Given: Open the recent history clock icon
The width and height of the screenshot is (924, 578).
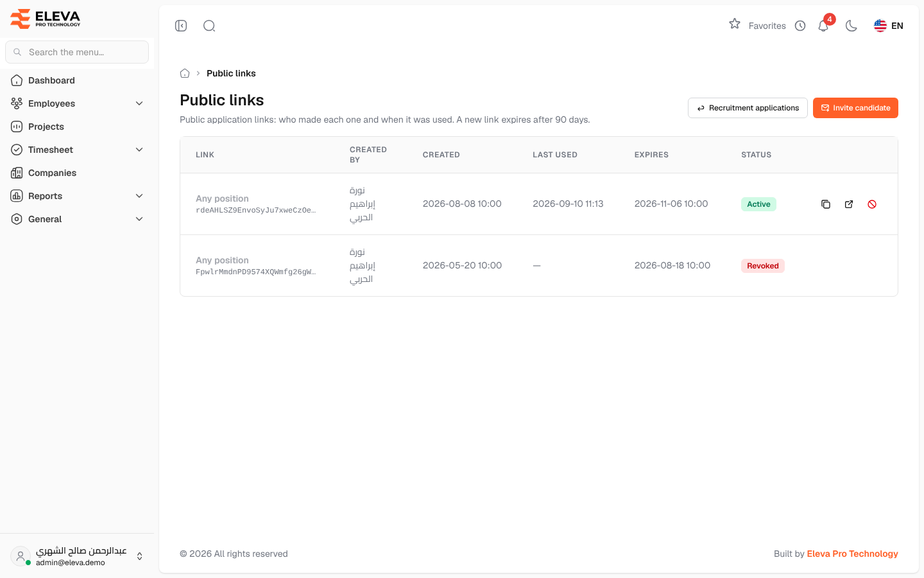Looking at the screenshot, I should (800, 26).
